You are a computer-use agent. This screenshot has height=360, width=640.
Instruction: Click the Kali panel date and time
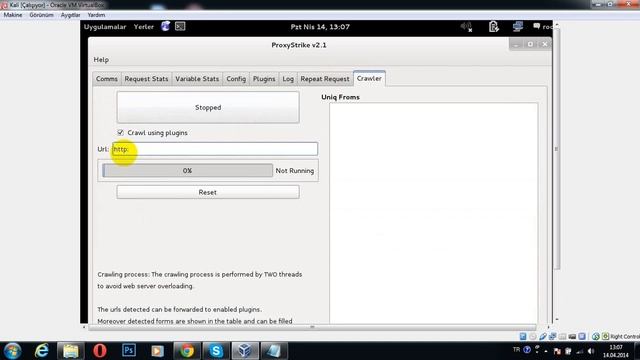pyautogui.click(x=320, y=27)
